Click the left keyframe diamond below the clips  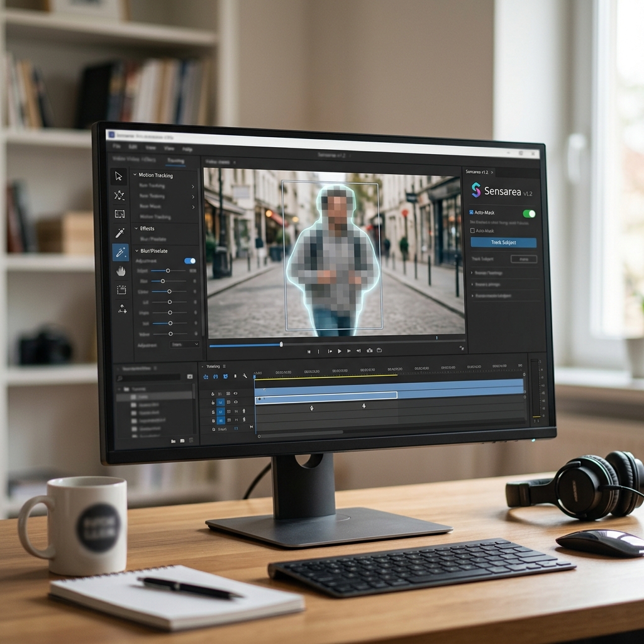coord(312,408)
